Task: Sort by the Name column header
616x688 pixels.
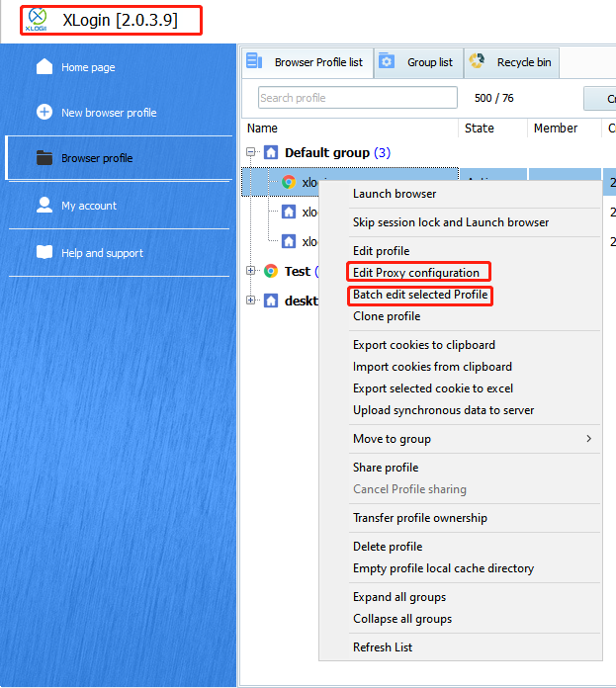Action: [262, 129]
